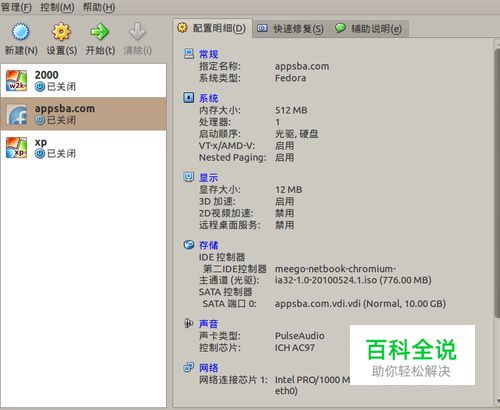Click the VT-x/AMD-V label
The height and width of the screenshot is (410, 500).
coord(227,146)
